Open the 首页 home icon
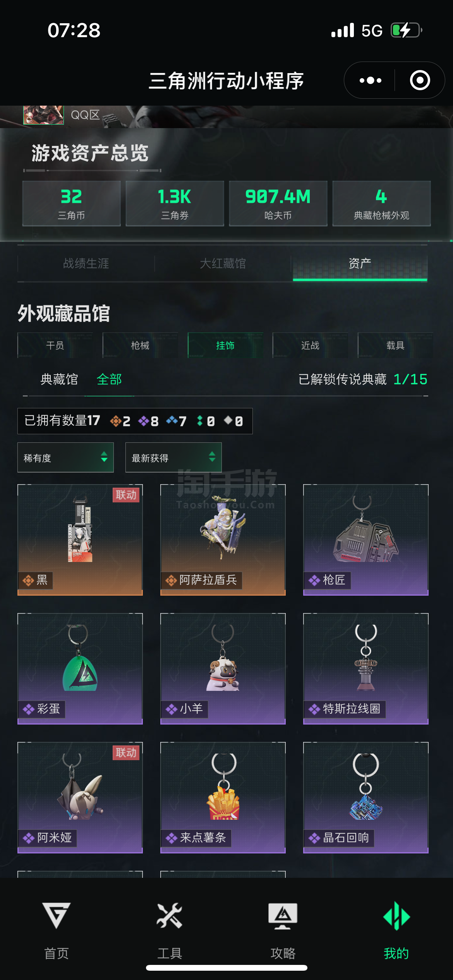The image size is (453, 980). (x=57, y=915)
